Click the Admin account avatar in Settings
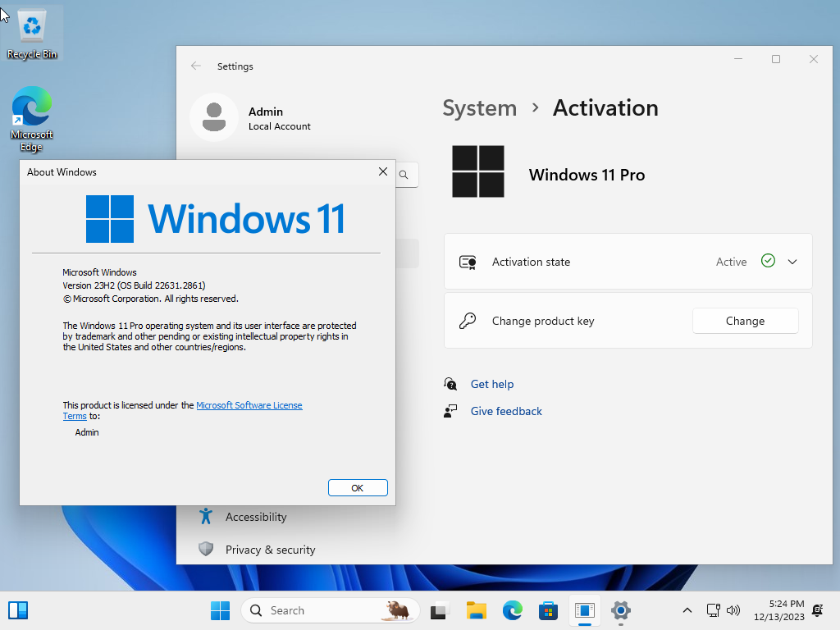Image resolution: width=840 pixels, height=630 pixels. coord(214,117)
